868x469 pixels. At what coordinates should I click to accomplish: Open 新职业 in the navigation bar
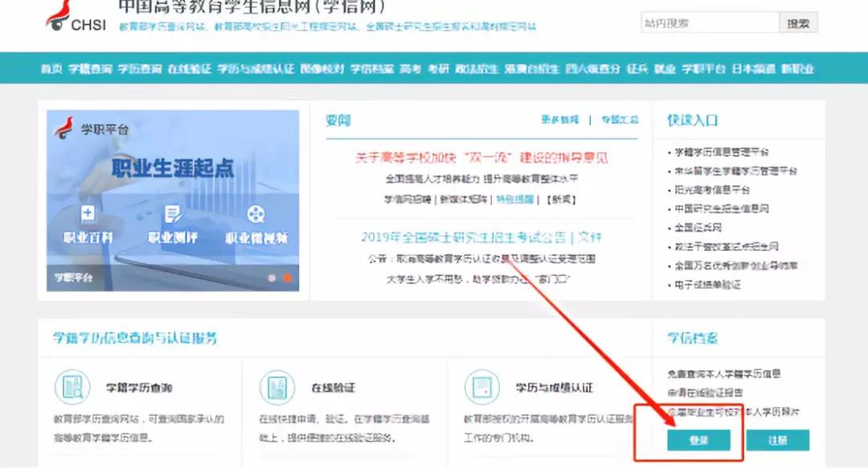[798, 68]
